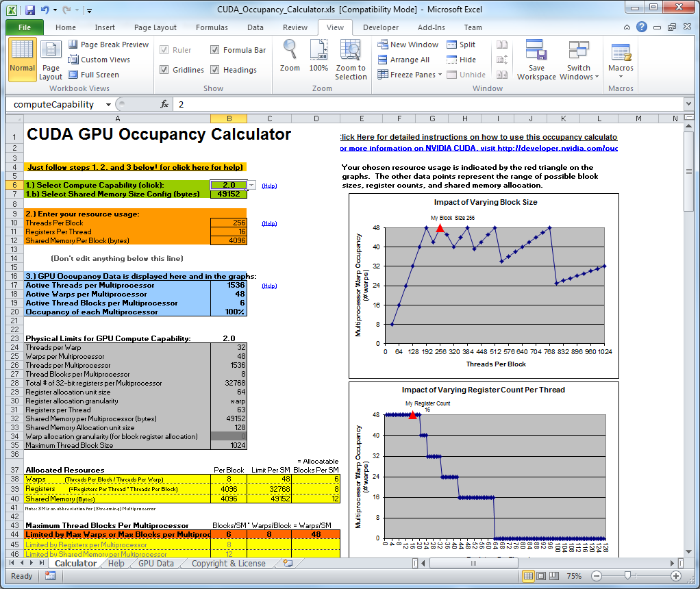Open the Switch Windows dropdown
This screenshot has height=589, width=700.
pyautogui.click(x=579, y=60)
